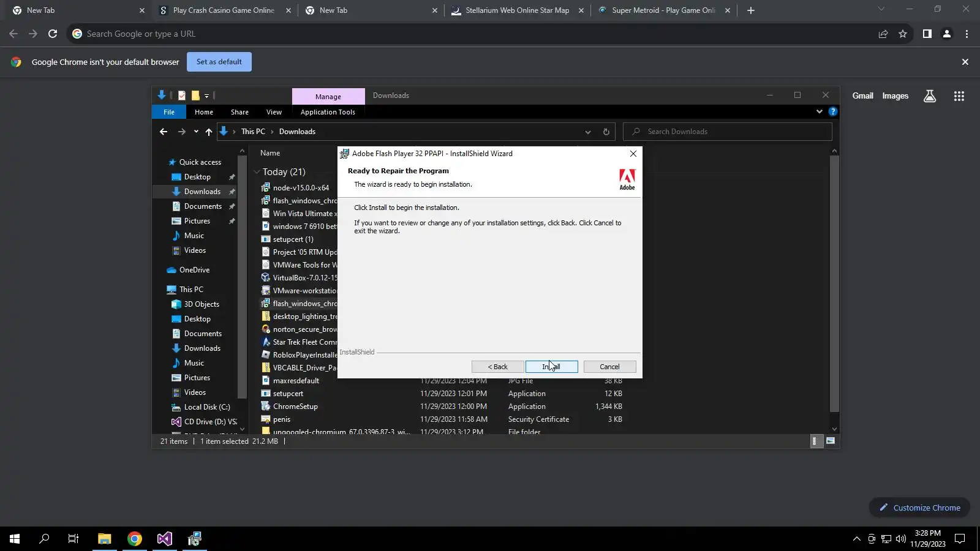This screenshot has height=551, width=980.
Task: Open a new Chrome tab
Action: [751, 10]
